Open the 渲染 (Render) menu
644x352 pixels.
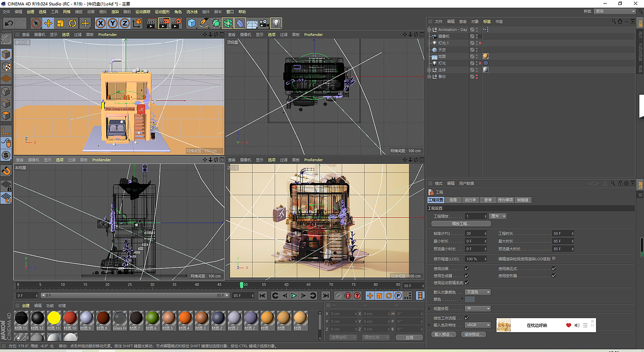point(115,12)
